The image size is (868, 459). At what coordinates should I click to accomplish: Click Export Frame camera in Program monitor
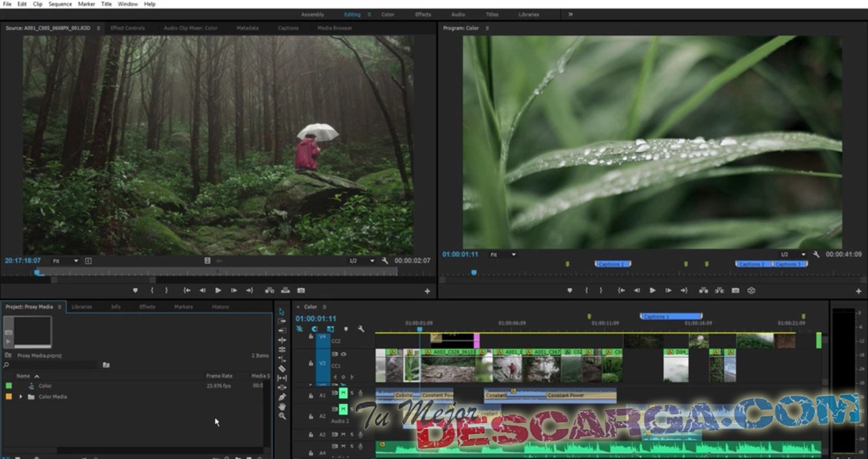coord(736,290)
